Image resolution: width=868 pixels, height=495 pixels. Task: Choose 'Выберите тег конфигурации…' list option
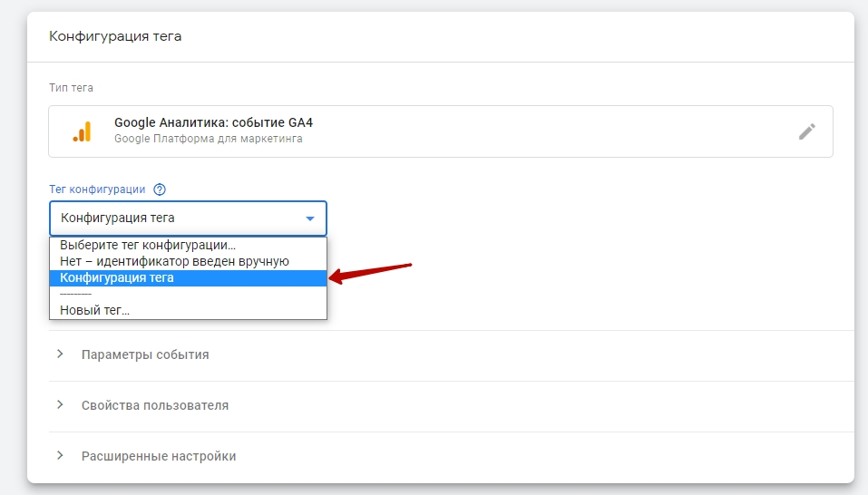click(147, 245)
